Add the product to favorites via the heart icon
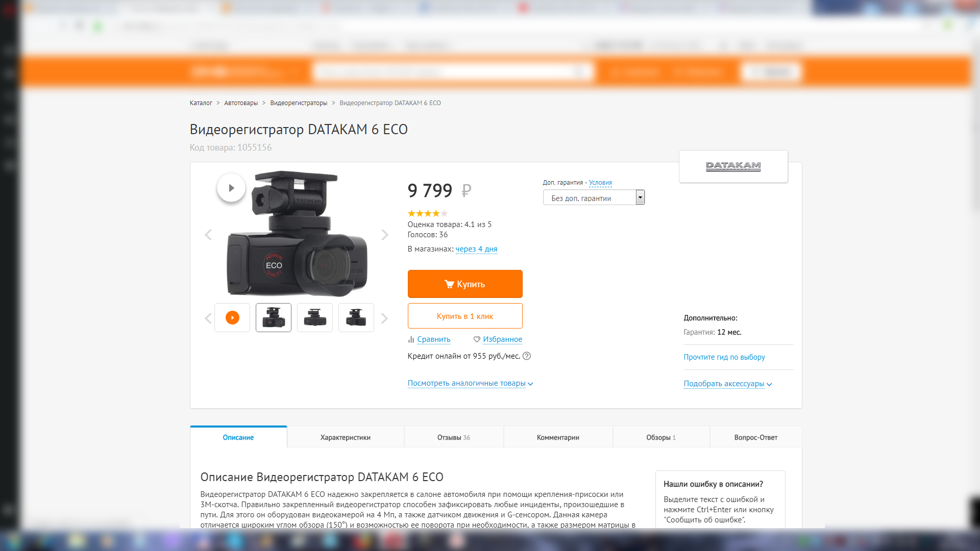Screen dimensions: 980x551 click(x=477, y=339)
